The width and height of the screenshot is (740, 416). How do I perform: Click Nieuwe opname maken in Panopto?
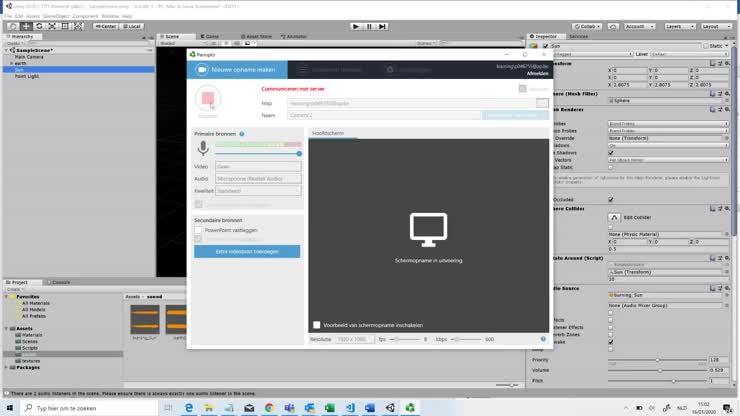237,69
